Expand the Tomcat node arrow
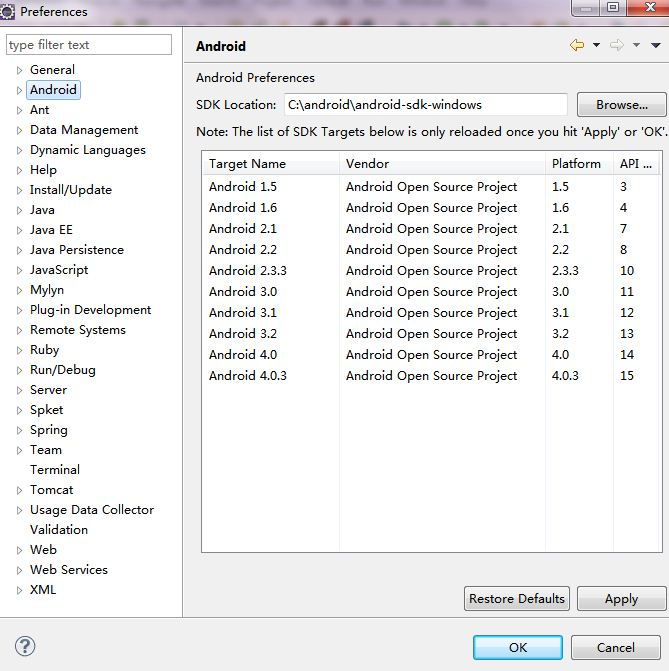 point(19,490)
